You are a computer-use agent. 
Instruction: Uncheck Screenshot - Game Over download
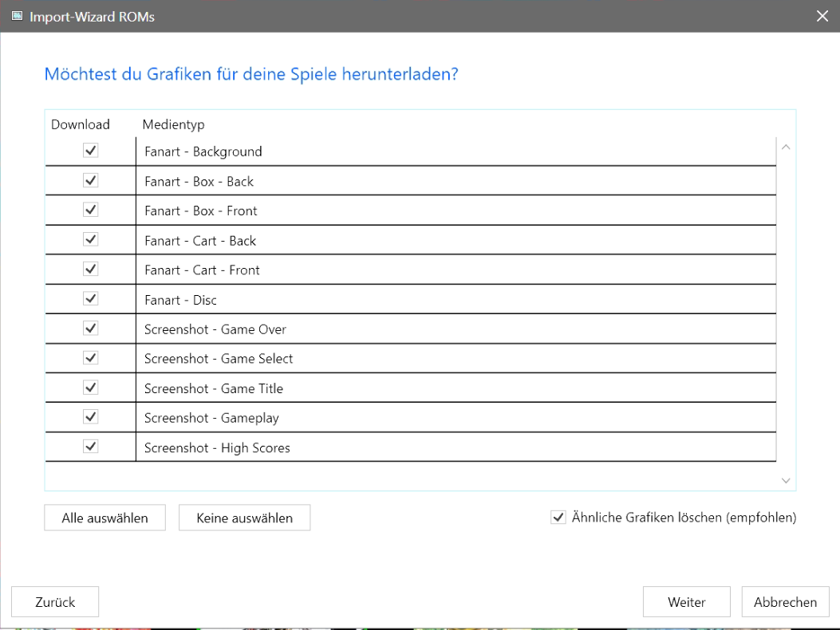pyautogui.click(x=91, y=329)
